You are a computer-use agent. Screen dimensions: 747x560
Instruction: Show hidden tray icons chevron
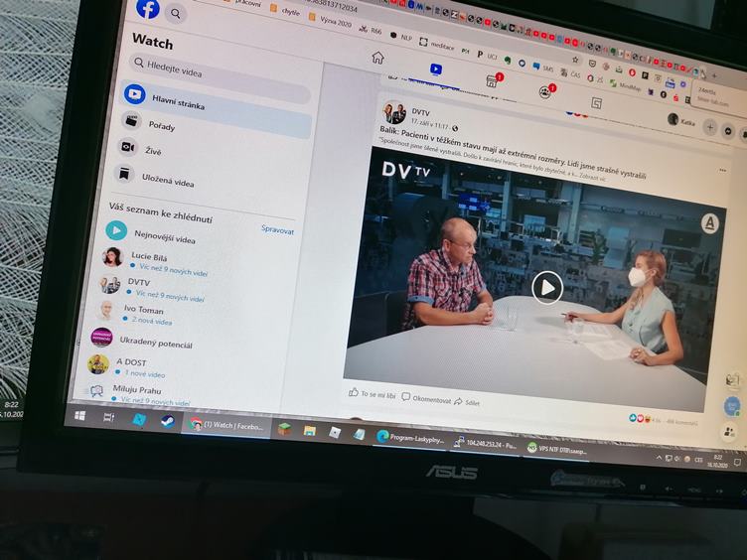click(x=659, y=457)
